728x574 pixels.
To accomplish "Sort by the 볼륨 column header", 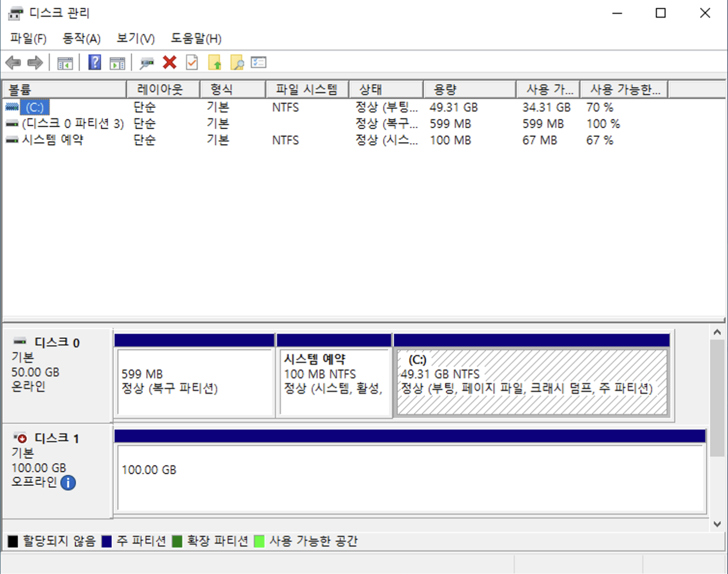I will pyautogui.click(x=65, y=89).
